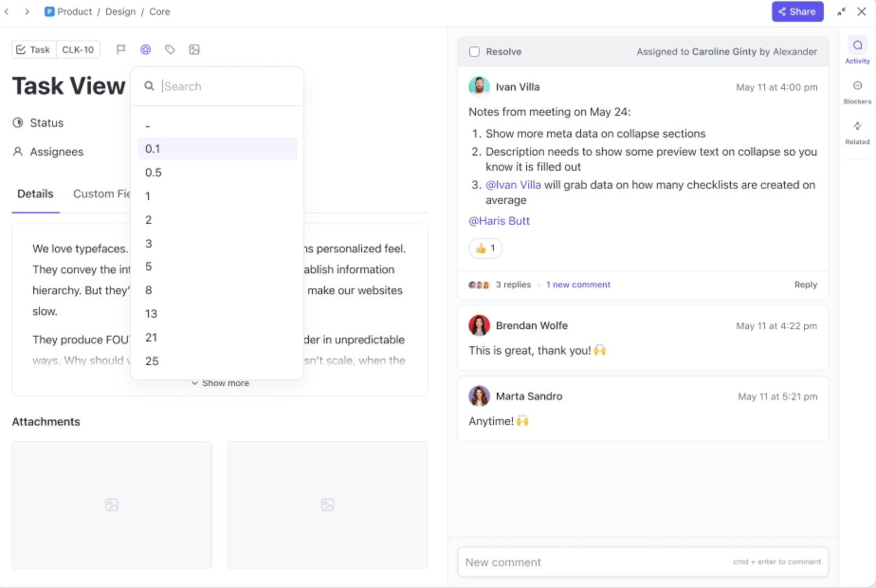Click the cover image icon
876x588 pixels.
194,50
